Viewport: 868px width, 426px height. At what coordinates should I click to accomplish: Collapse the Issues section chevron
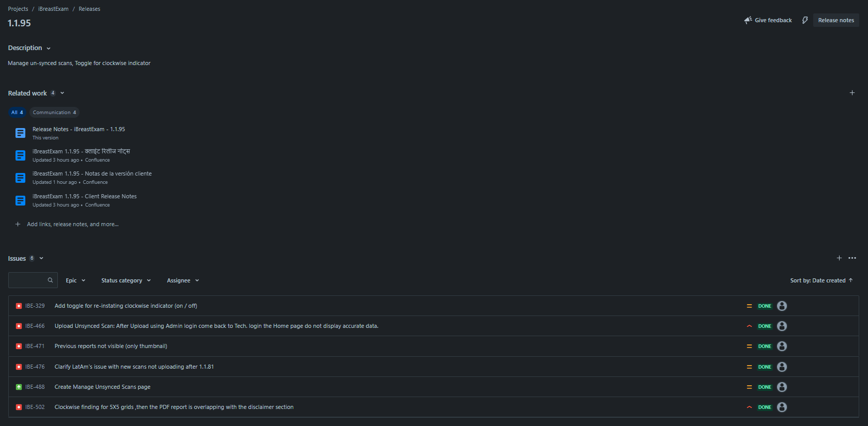point(41,259)
